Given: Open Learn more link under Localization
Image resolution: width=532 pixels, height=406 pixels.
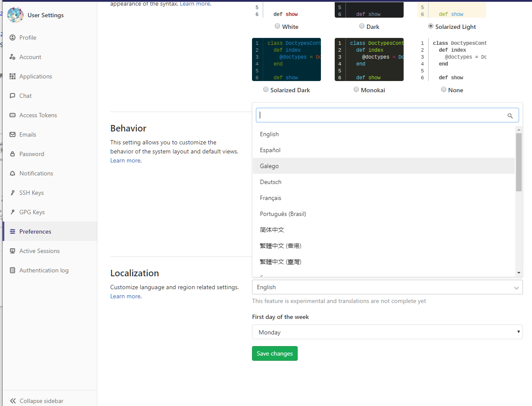Looking at the screenshot, I should [125, 296].
